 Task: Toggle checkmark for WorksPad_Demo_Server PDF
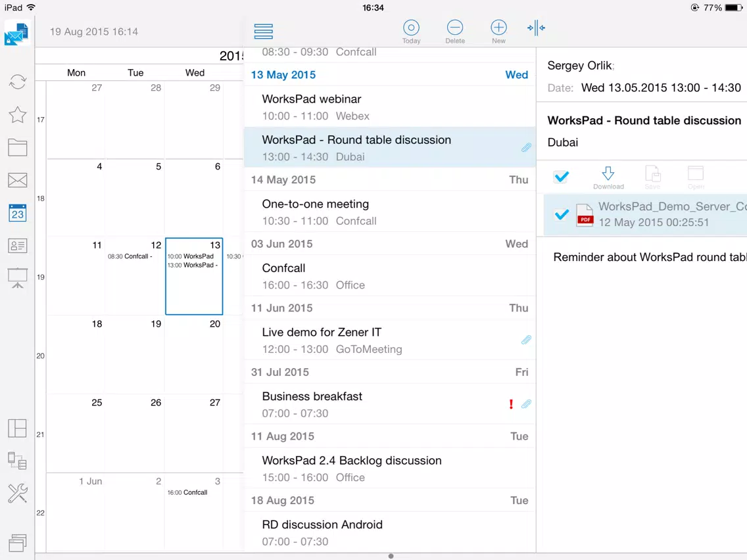click(562, 214)
